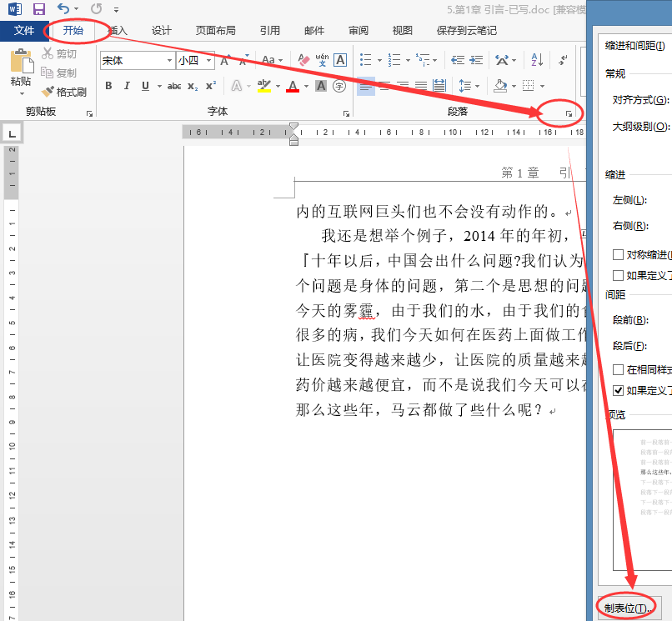Toggle the 在相同样式 checkbox under 间距
The image size is (672, 621).
(x=618, y=369)
